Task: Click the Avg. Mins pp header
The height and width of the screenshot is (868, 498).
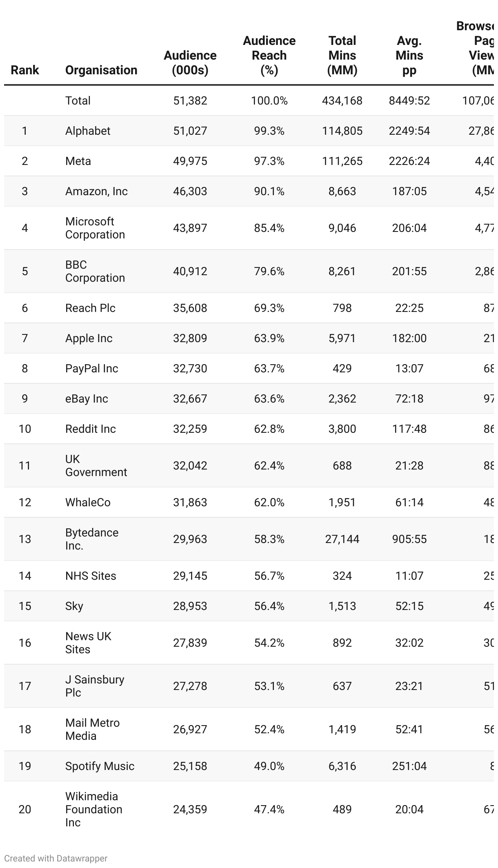Action: (x=409, y=56)
